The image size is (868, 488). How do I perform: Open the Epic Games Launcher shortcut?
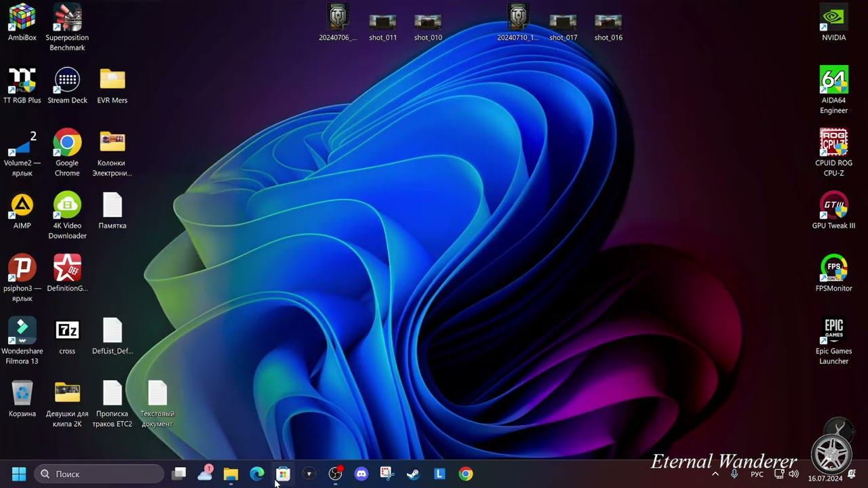click(x=833, y=331)
